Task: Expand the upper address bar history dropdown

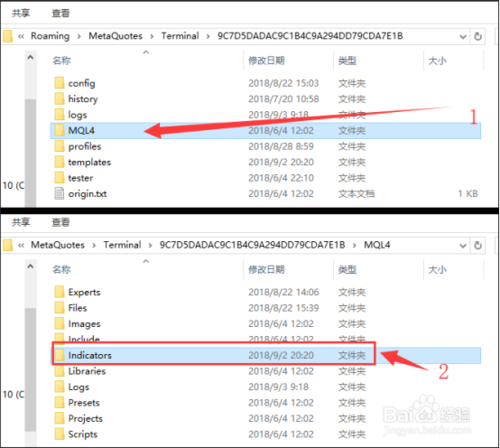Action: [463, 36]
